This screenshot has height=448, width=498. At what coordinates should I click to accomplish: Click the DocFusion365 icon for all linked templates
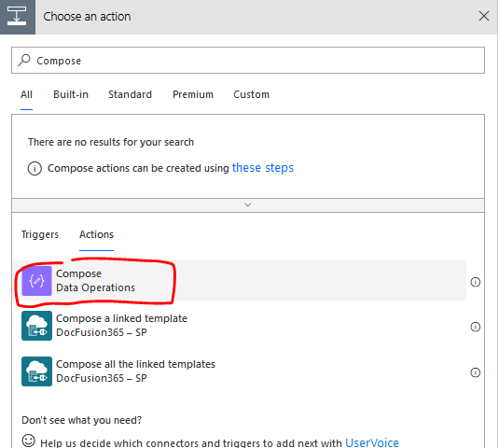click(36, 371)
